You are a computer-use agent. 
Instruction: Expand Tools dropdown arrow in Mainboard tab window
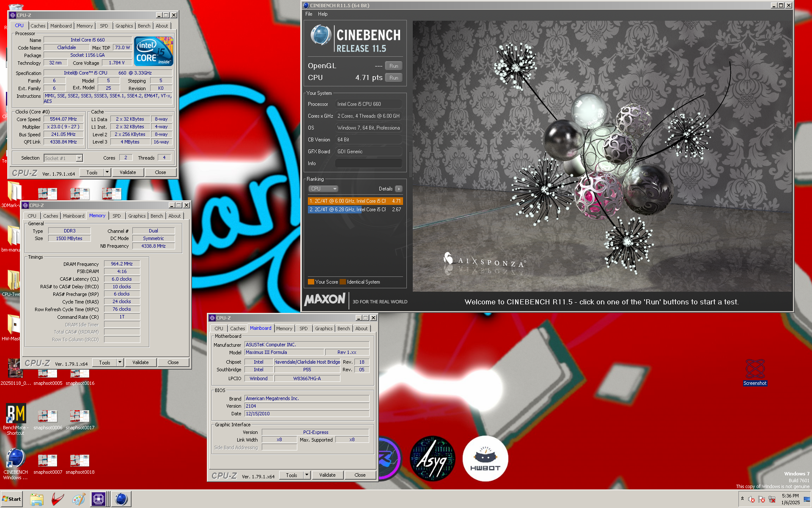(x=307, y=475)
